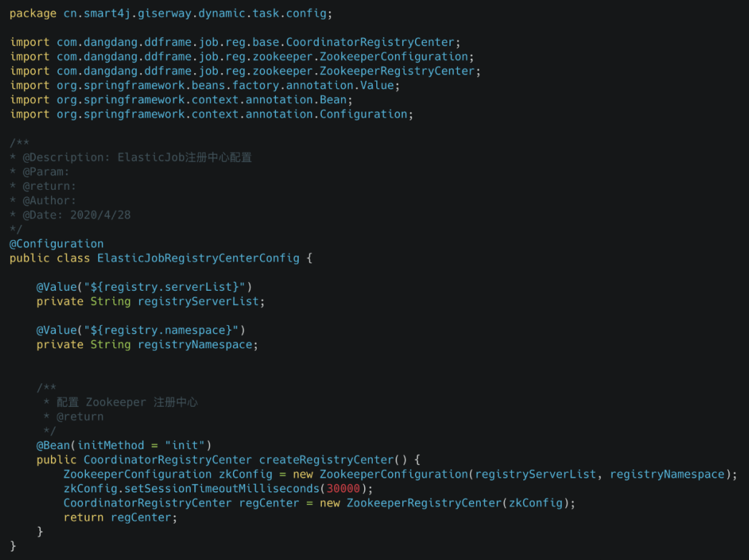Viewport: 749px width, 560px height.
Task: Click the @Value registry.serverList annotation
Action: 144,286
